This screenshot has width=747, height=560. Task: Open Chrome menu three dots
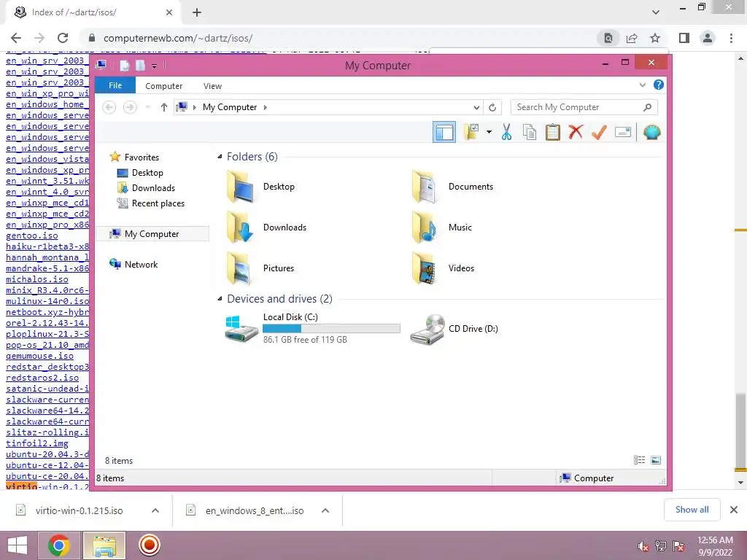731,38
